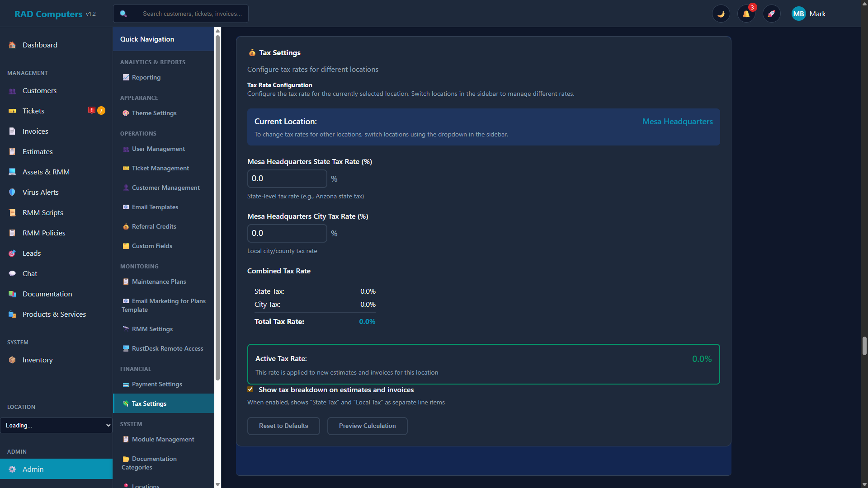Screen dimensions: 868x488
Task: Open Theme Settings via the palette icon
Action: pyautogui.click(x=125, y=113)
